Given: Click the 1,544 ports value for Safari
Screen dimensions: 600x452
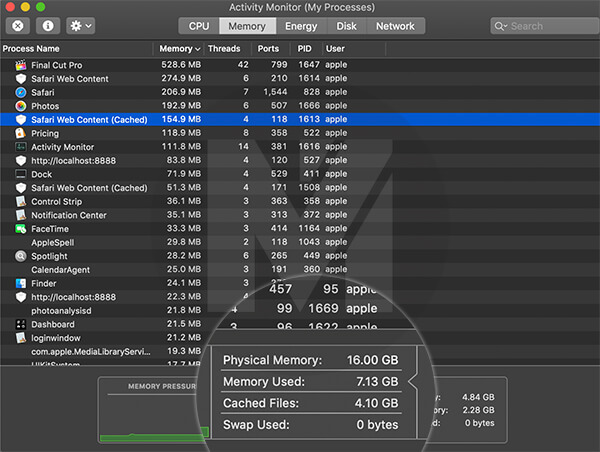Looking at the screenshot, I should pyautogui.click(x=275, y=92).
